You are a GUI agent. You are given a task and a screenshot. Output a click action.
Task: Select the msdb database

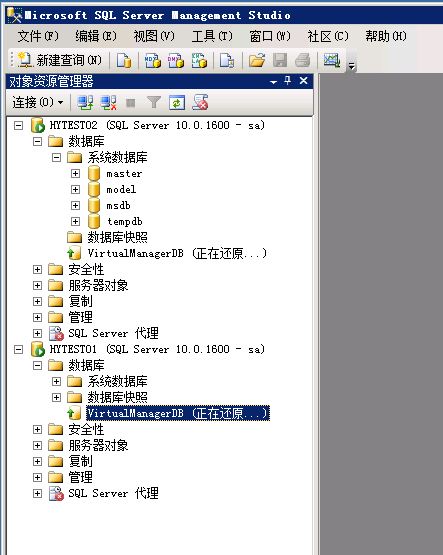pos(119,206)
